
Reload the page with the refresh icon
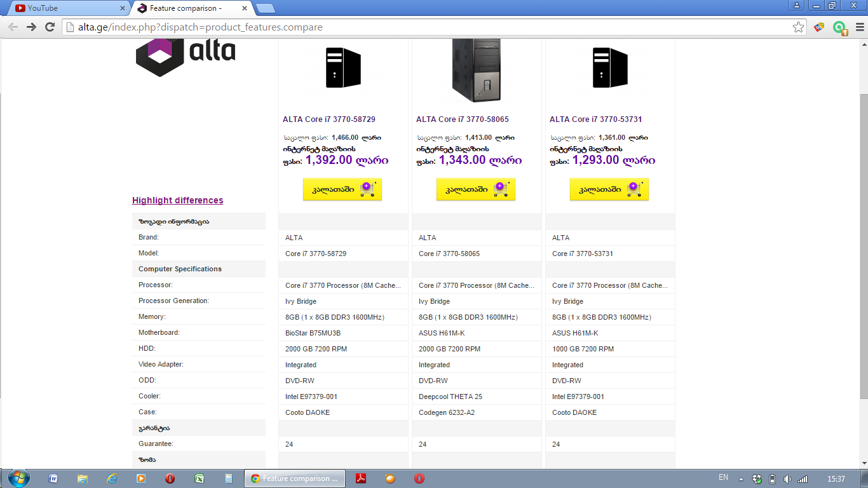pos(50,27)
